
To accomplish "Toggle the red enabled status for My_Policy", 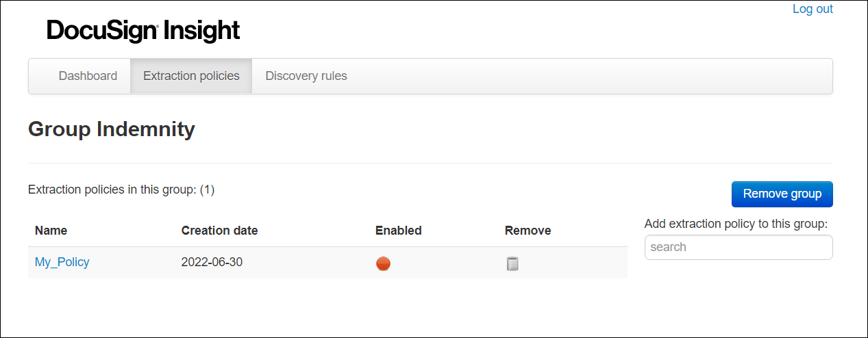I will tap(384, 263).
